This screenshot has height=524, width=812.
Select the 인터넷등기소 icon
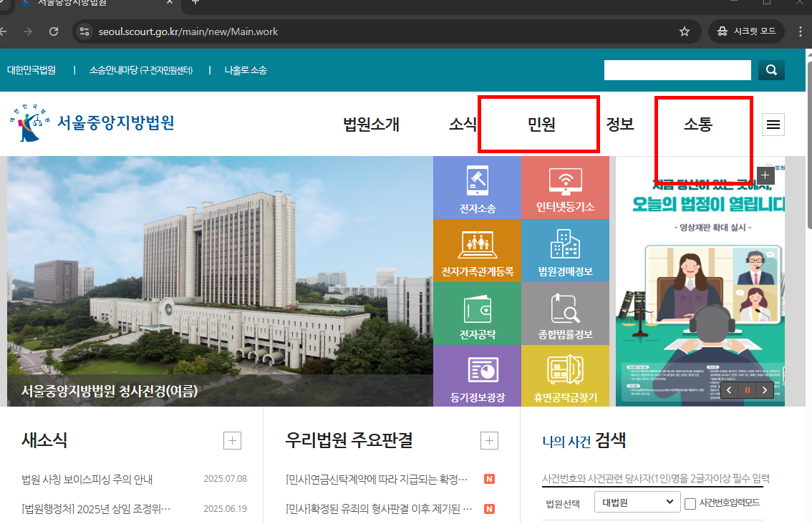[x=565, y=188]
